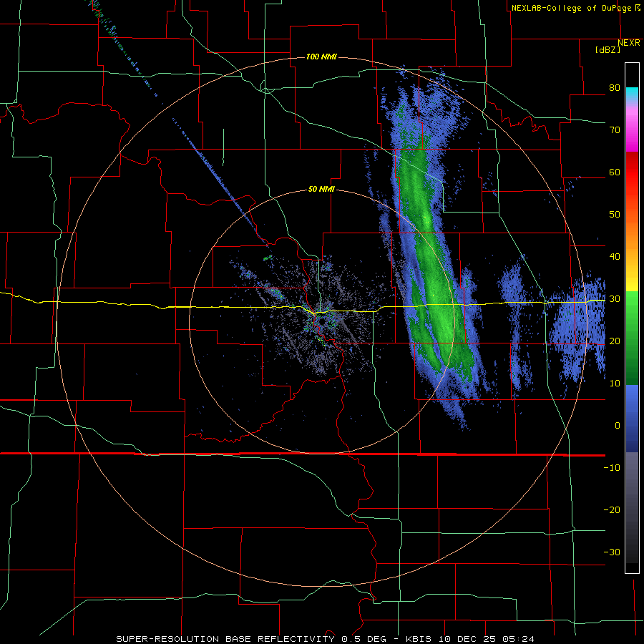Click the 80 dBZ scale value
Screen dimensions: 644x644
[x=615, y=88]
